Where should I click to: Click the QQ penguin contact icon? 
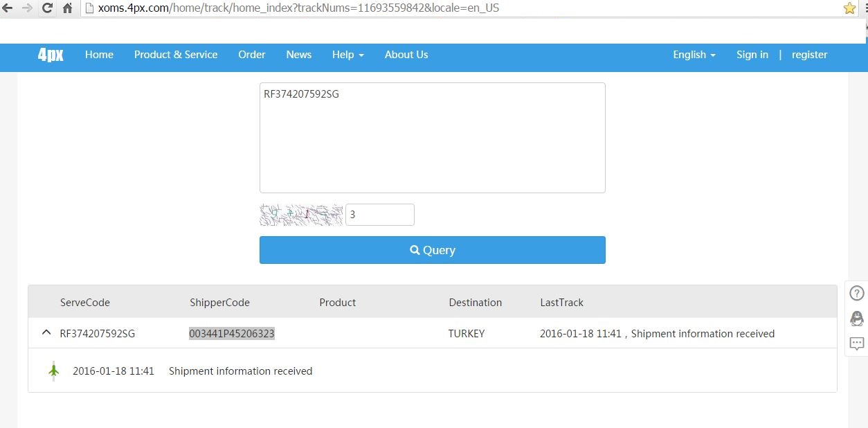coord(857,319)
